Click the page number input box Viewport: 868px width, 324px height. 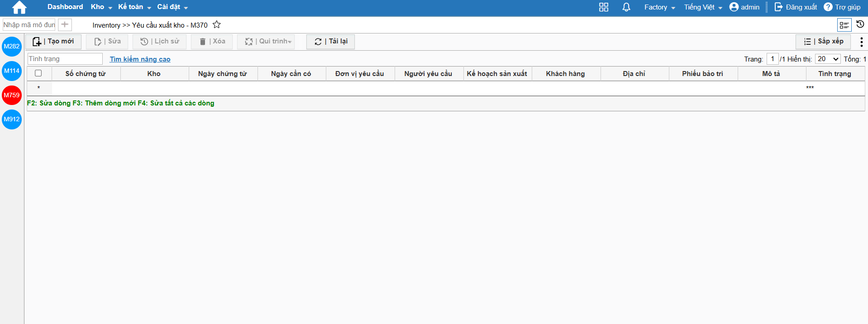point(773,59)
